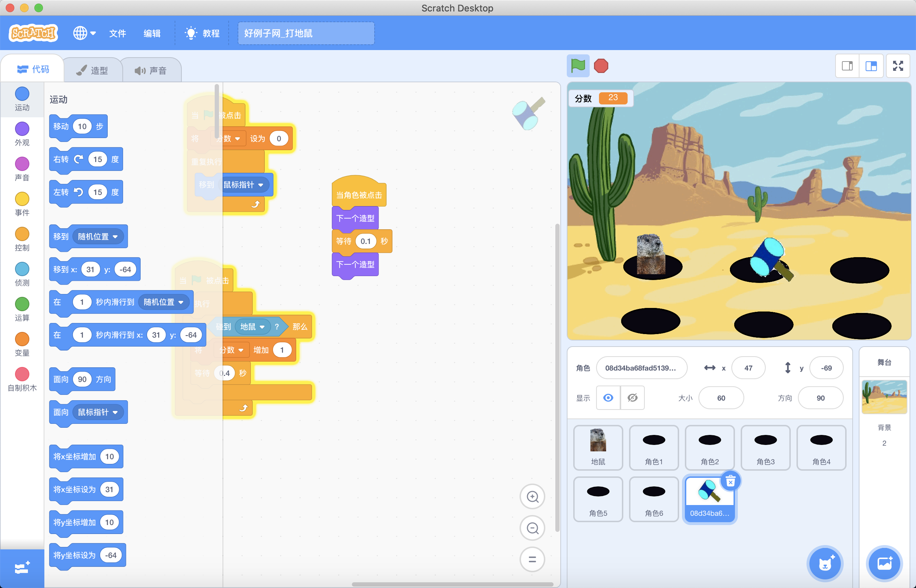Select the 侦测 block category
This screenshot has width=916, height=588.
pyautogui.click(x=22, y=274)
